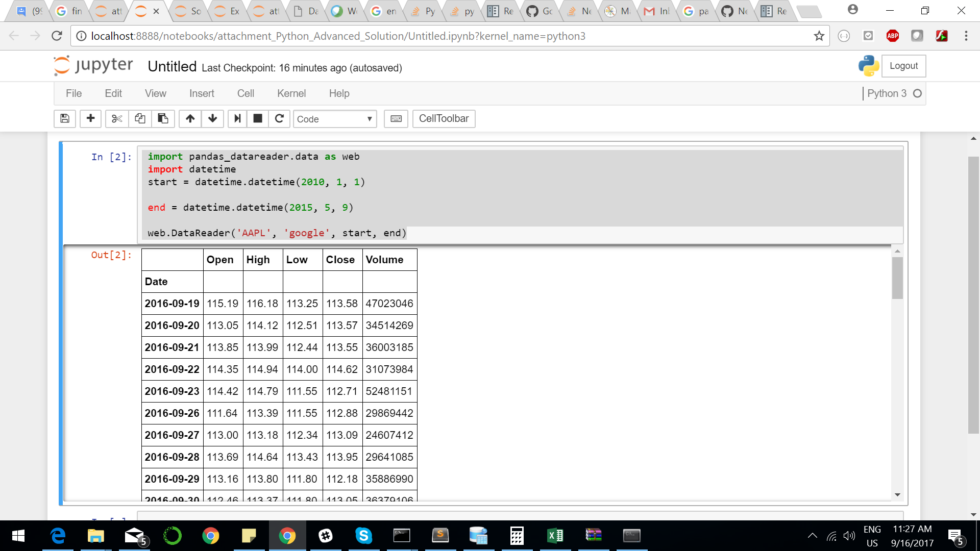Click the CellToolbar button

tap(443, 118)
